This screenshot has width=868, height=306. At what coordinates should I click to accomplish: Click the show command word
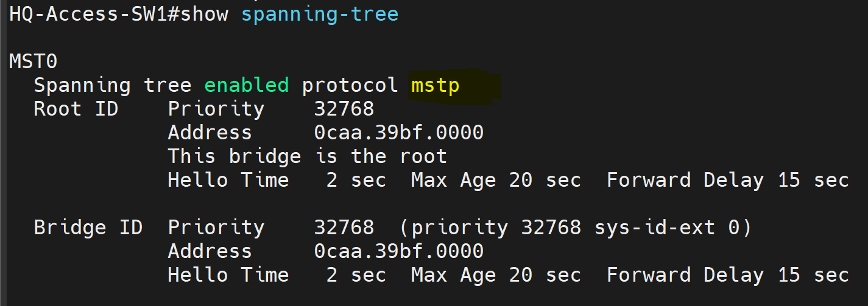(204, 14)
